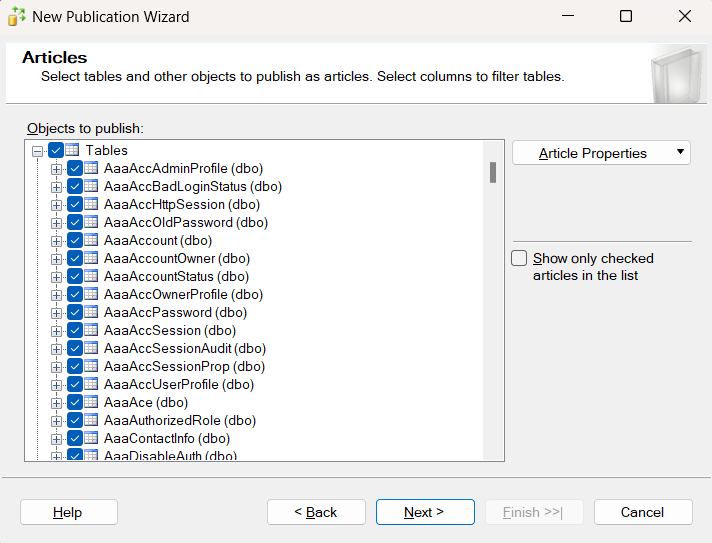Uncheck the top-level Tables checkbox
712x543 pixels.
(56, 150)
